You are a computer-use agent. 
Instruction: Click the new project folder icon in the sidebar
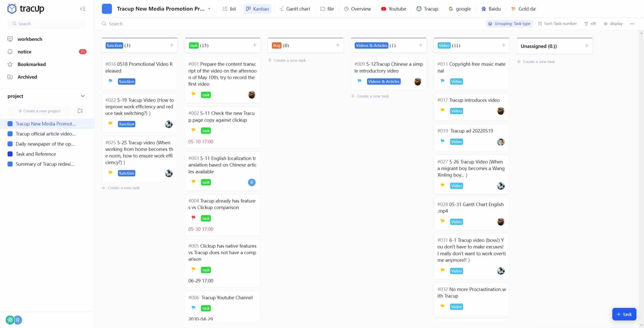80,111
